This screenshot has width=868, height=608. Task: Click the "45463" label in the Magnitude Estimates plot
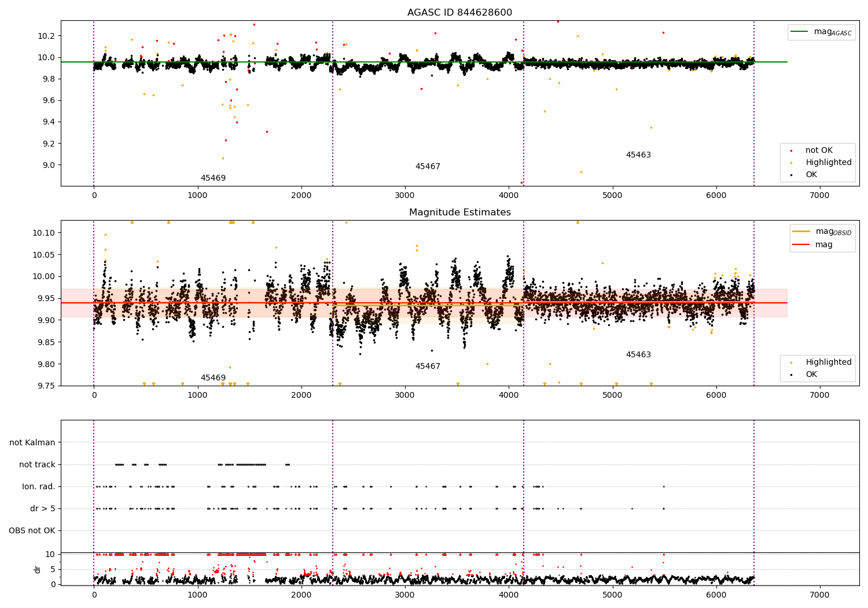click(x=638, y=355)
